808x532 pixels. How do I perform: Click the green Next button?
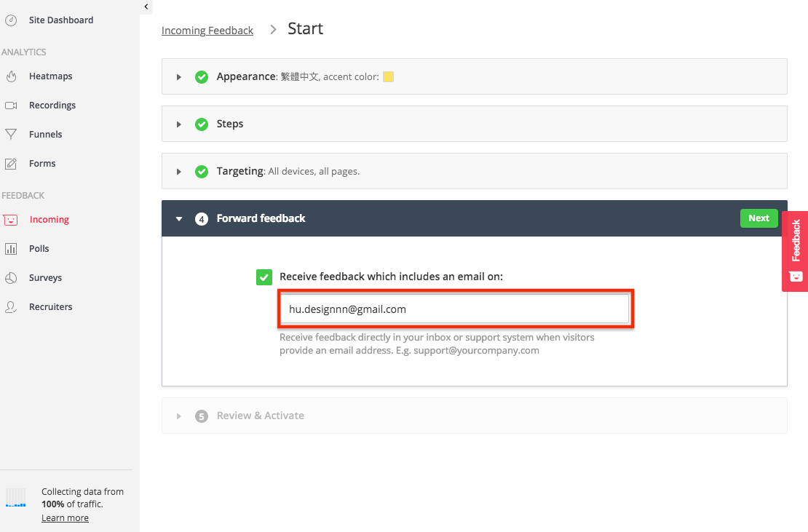tap(759, 218)
